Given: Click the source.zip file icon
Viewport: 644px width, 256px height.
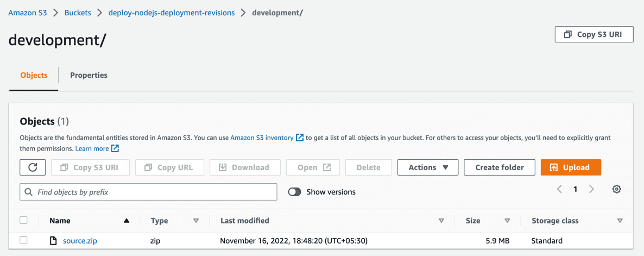Looking at the screenshot, I should tap(53, 241).
